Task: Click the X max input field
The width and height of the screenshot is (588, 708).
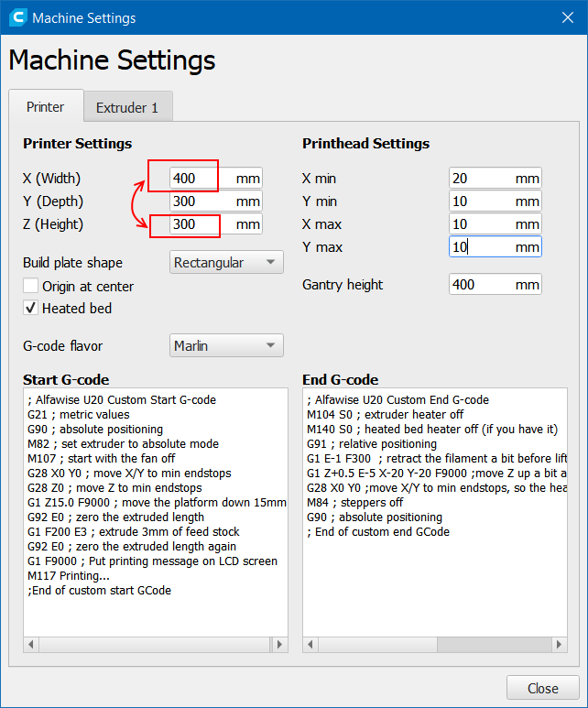Action: (495, 224)
